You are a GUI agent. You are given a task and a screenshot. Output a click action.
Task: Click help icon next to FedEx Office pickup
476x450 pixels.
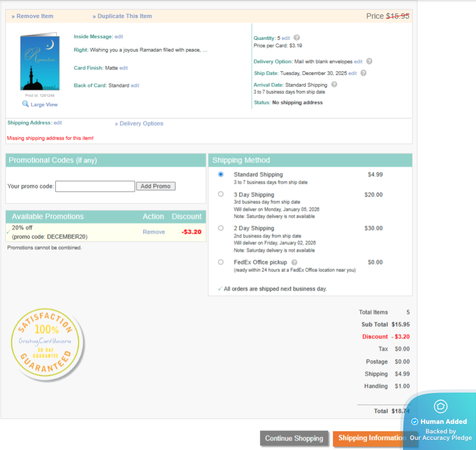coord(294,262)
